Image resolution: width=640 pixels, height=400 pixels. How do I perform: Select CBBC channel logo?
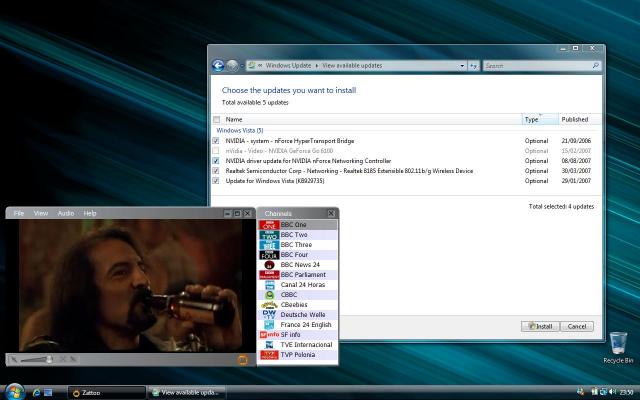269,295
